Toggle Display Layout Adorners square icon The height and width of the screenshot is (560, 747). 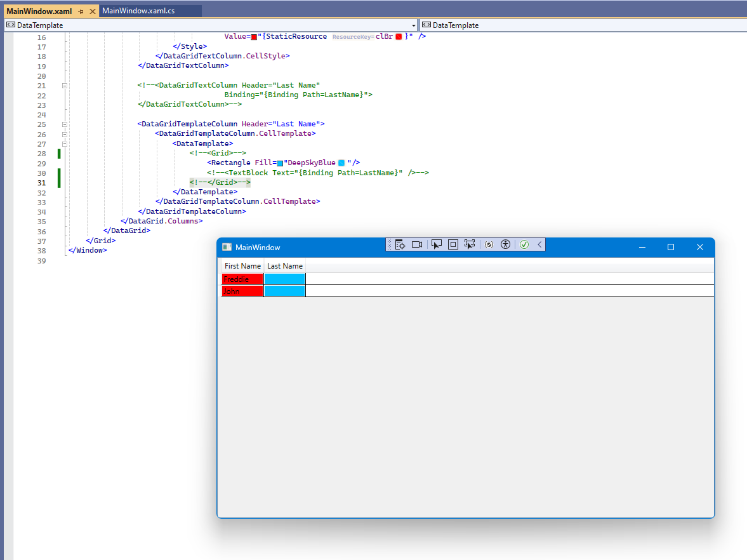tap(453, 244)
